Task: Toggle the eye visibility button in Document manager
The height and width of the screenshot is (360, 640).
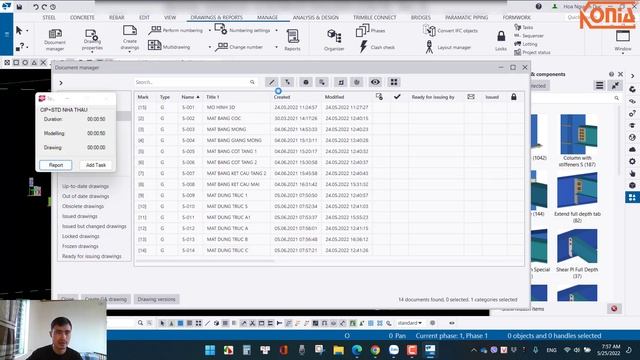Action: 375,82
